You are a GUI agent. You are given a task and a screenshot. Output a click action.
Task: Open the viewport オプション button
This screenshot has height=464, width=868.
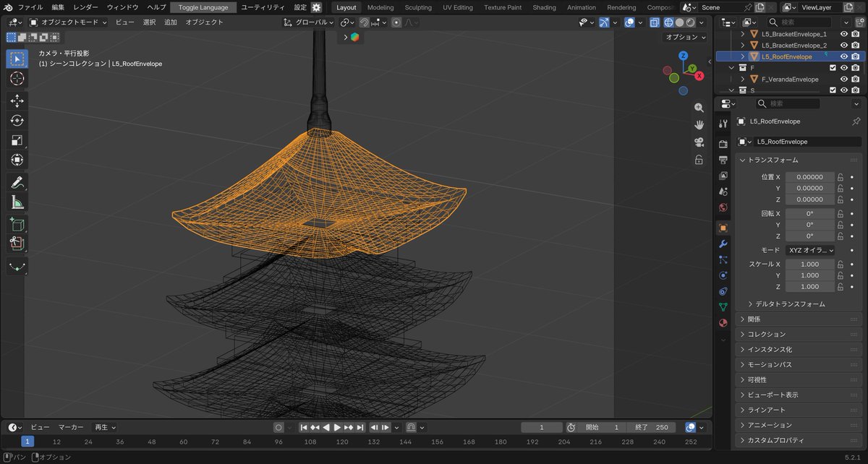[x=685, y=37]
